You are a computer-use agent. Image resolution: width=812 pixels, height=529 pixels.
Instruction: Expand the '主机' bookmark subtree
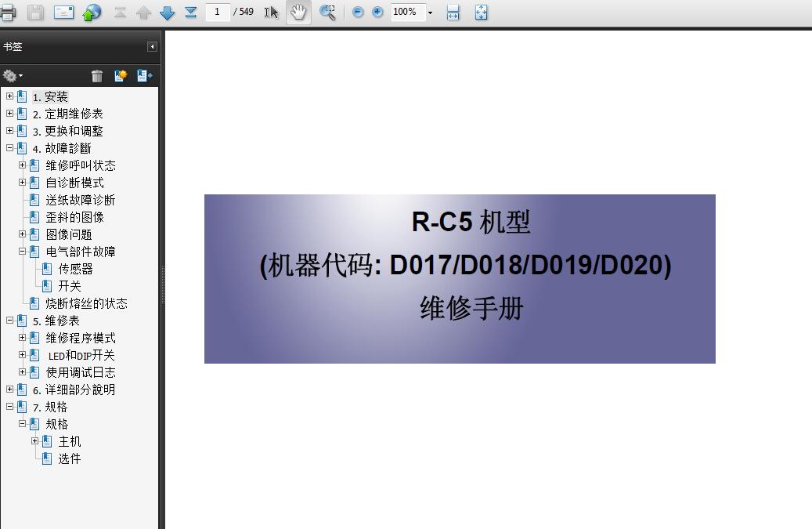(34, 441)
